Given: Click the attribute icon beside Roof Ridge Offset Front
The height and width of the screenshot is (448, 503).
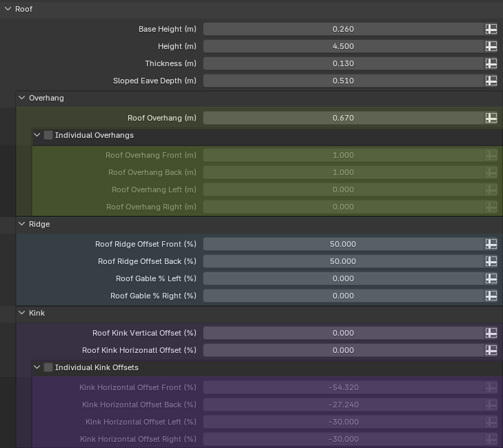Looking at the screenshot, I should (491, 244).
